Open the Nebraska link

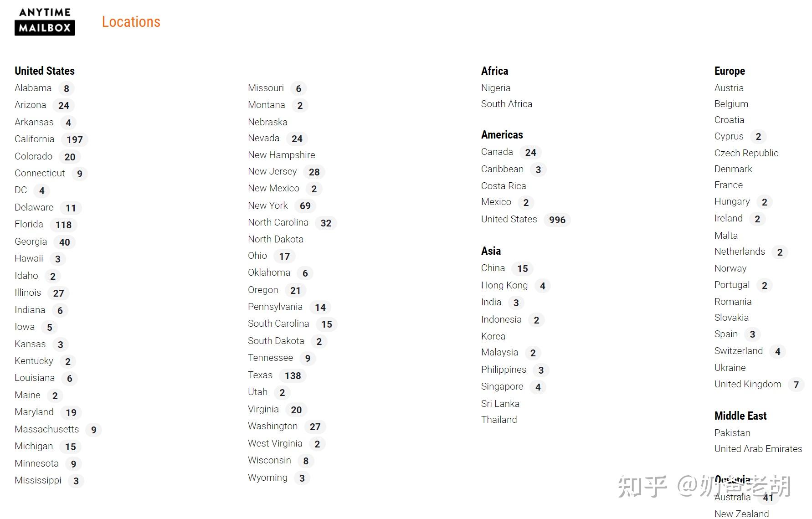(x=267, y=122)
